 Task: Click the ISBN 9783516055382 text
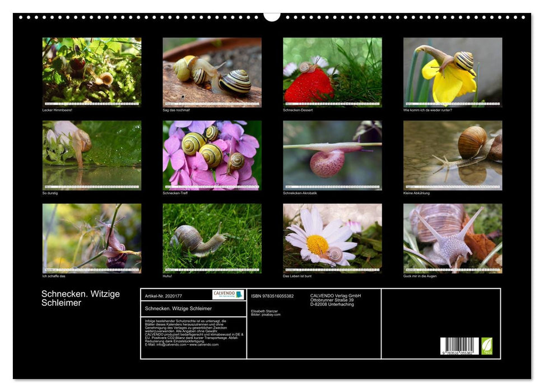[272, 296]
